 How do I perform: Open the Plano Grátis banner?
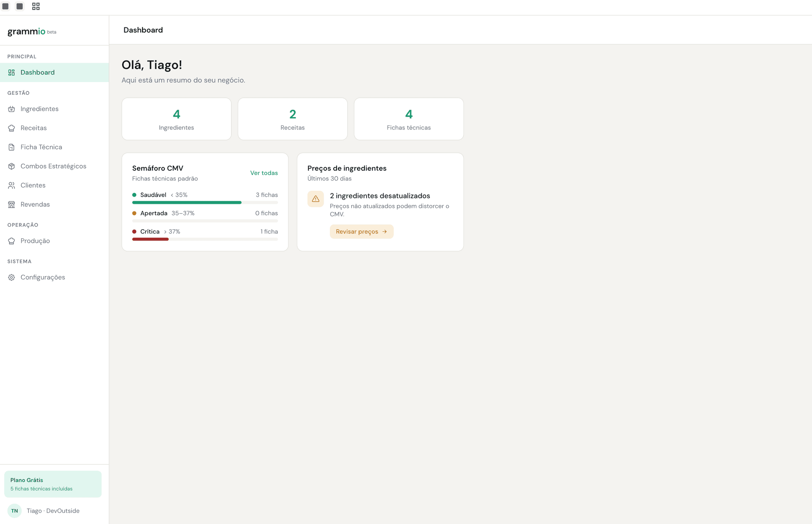tap(53, 484)
